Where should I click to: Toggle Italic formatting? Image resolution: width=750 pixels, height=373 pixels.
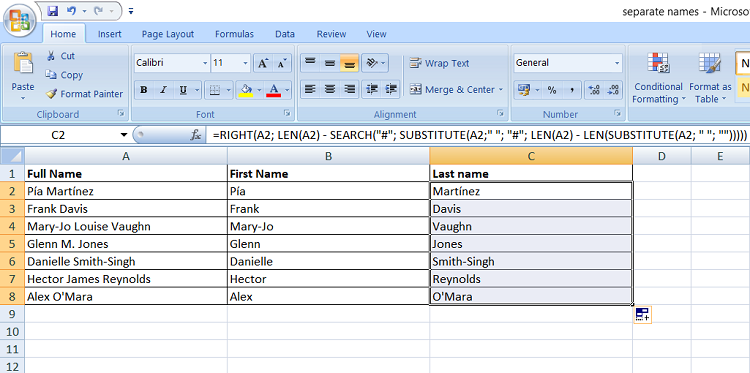click(163, 89)
